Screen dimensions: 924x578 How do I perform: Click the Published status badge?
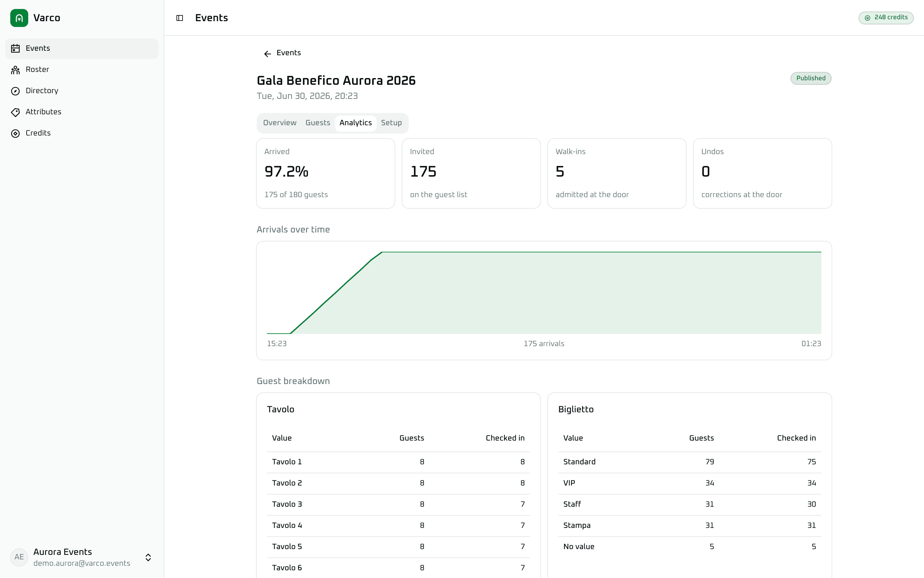click(811, 78)
